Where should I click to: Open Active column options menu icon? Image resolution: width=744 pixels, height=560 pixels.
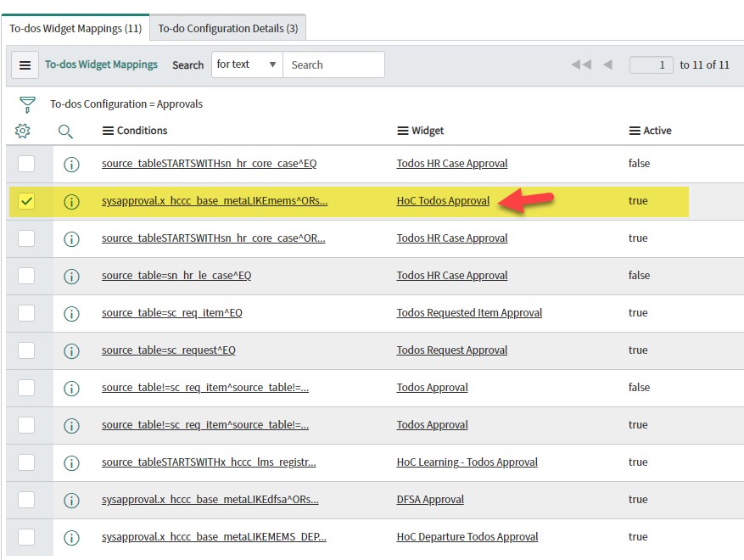click(635, 131)
